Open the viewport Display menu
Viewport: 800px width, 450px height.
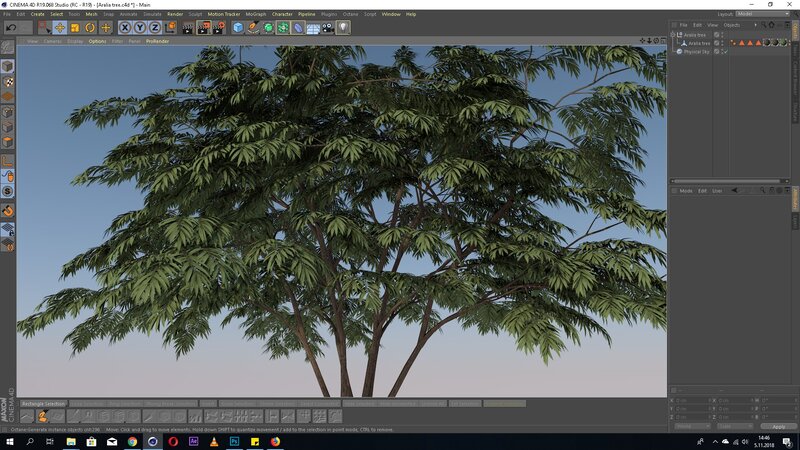pos(75,41)
